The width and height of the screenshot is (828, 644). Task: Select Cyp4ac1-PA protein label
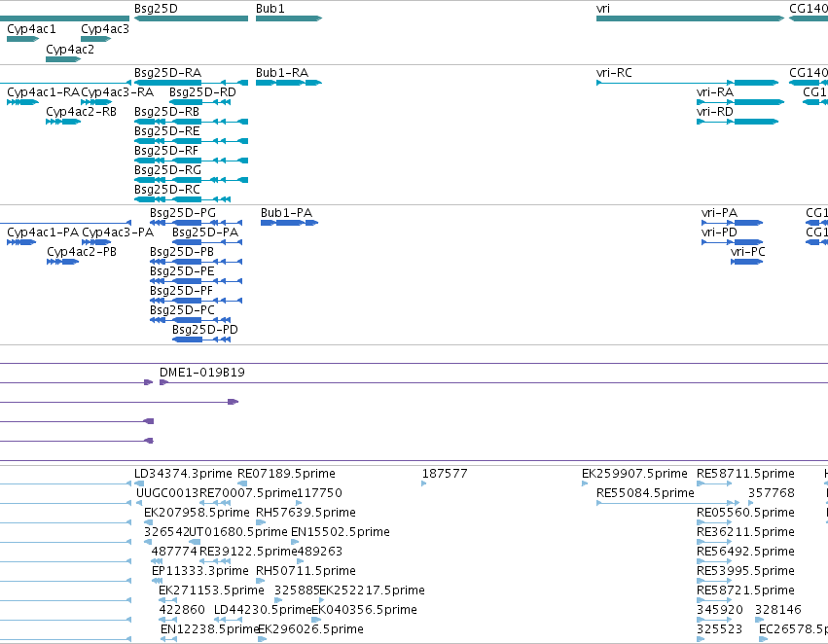click(x=43, y=233)
